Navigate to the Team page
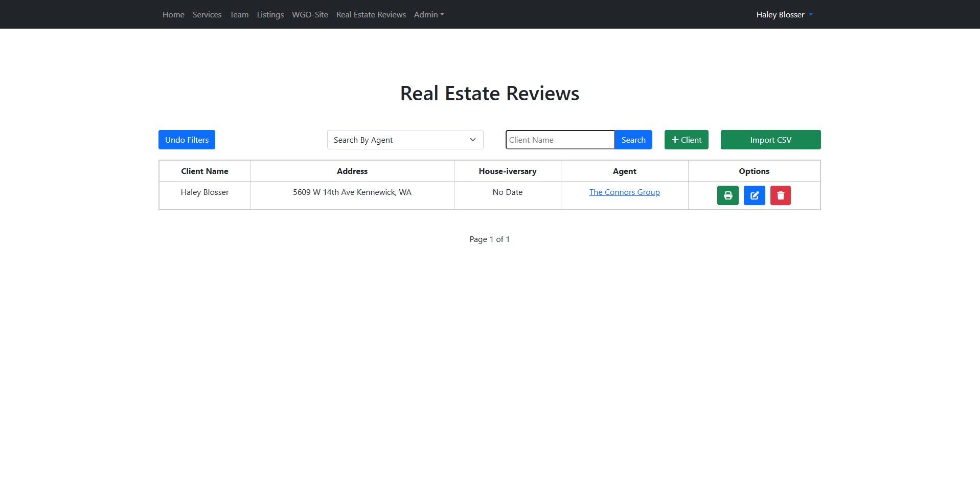Viewport: 980px width, 487px height. click(x=239, y=14)
